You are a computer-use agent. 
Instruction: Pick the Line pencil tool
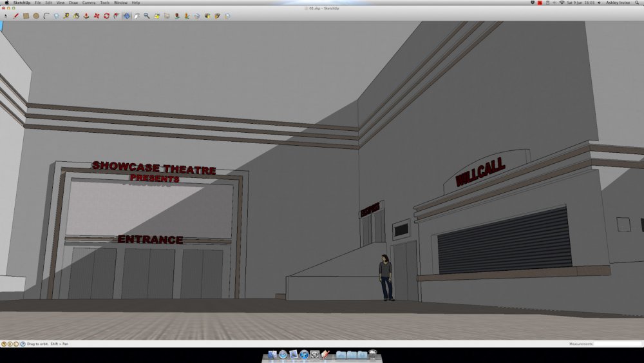click(15, 15)
